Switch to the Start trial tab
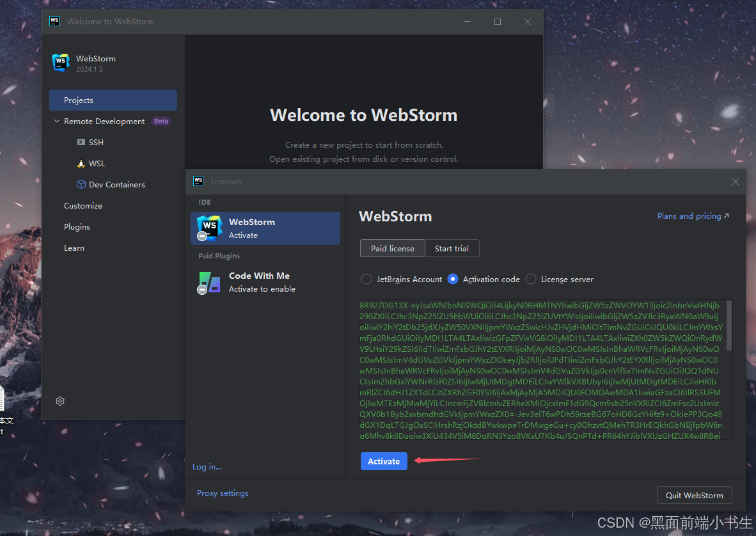 point(452,248)
